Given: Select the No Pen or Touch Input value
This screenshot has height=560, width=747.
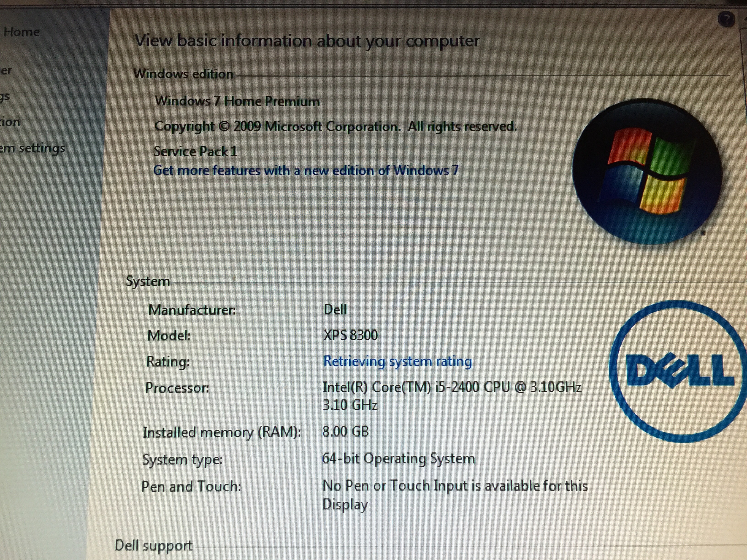Looking at the screenshot, I should pyautogui.click(x=455, y=495).
